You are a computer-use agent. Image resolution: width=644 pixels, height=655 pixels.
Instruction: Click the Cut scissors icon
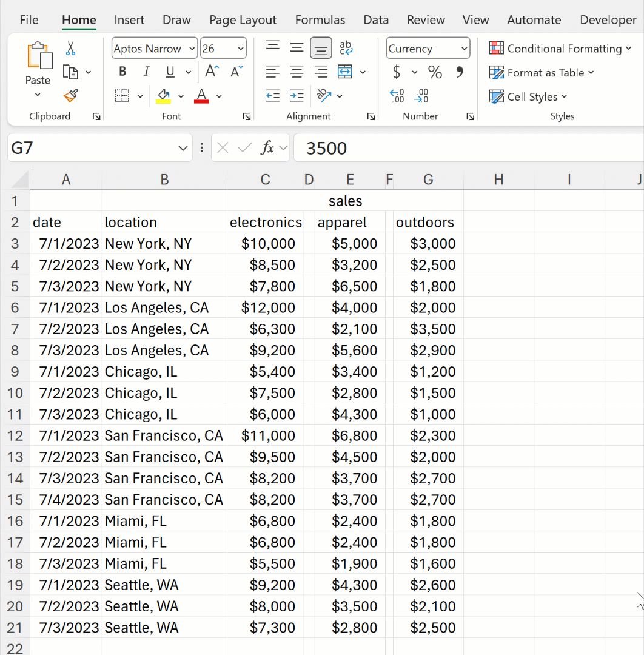70,49
